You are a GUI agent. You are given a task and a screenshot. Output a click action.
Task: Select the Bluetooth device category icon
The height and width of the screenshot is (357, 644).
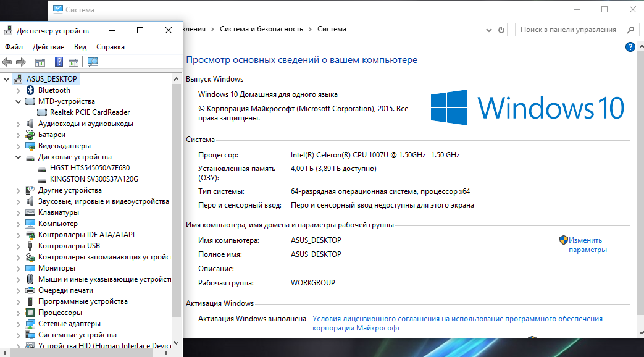pyautogui.click(x=30, y=90)
